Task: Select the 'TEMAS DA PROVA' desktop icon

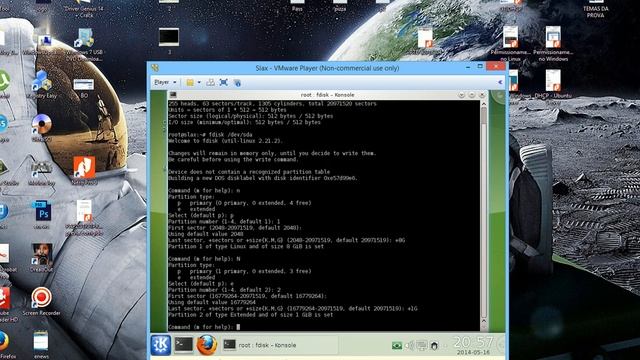Action: click(x=596, y=9)
